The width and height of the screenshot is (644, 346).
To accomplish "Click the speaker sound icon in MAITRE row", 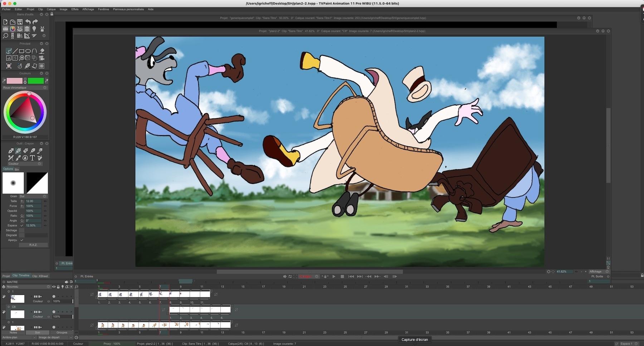I will coord(67,282).
